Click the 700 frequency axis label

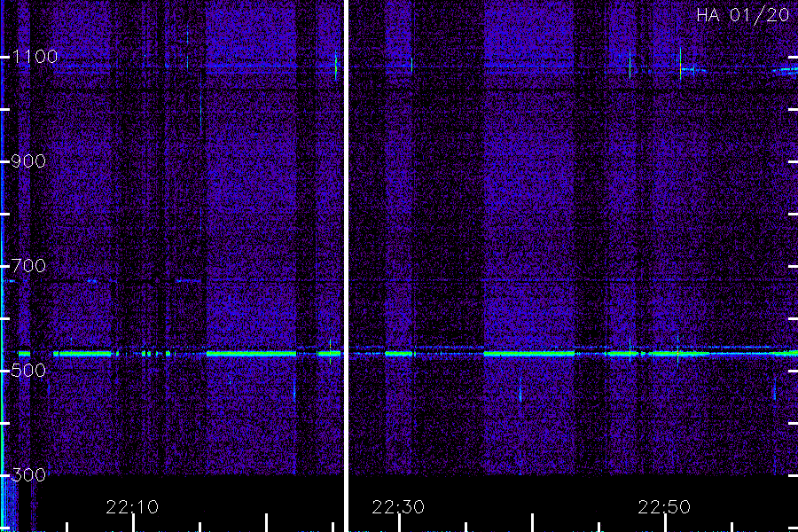tap(28, 266)
